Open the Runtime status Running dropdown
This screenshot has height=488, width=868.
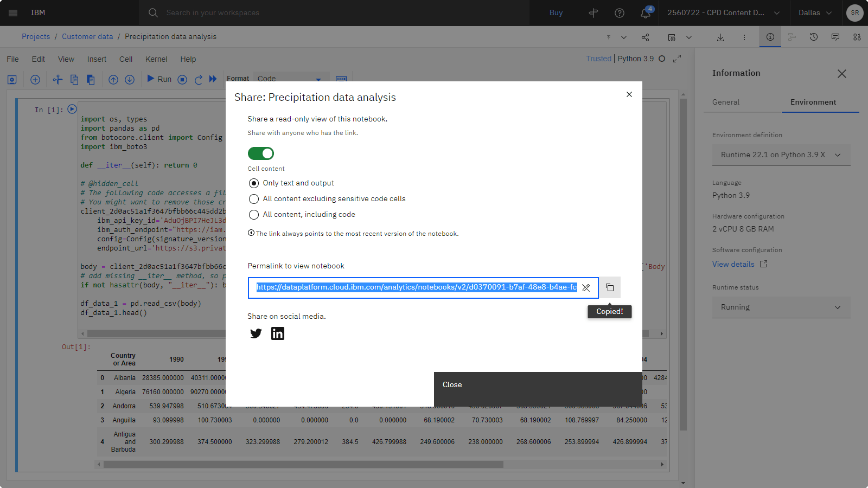tap(781, 307)
